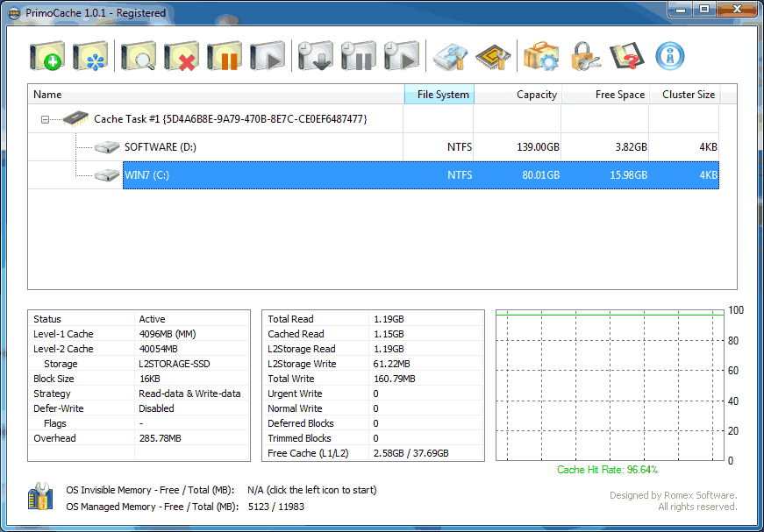Screen dimensions: 764x532
Task: Click the resume deferred write icon
Action: click(x=401, y=56)
